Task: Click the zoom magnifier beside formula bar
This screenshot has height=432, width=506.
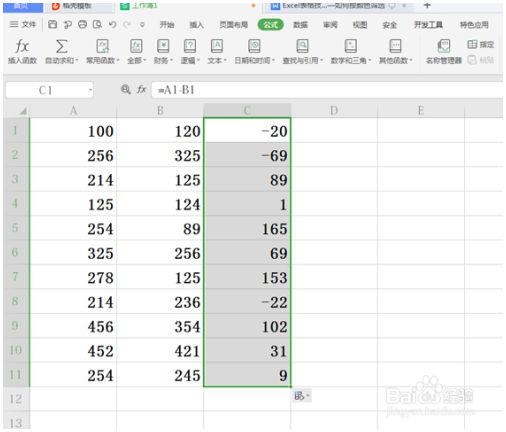Action: coord(126,89)
